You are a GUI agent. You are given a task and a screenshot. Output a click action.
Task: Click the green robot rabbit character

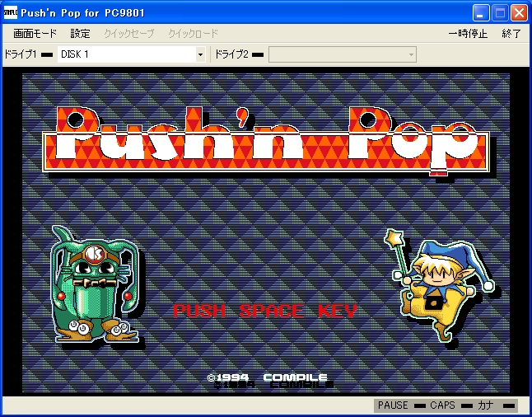(x=96, y=283)
